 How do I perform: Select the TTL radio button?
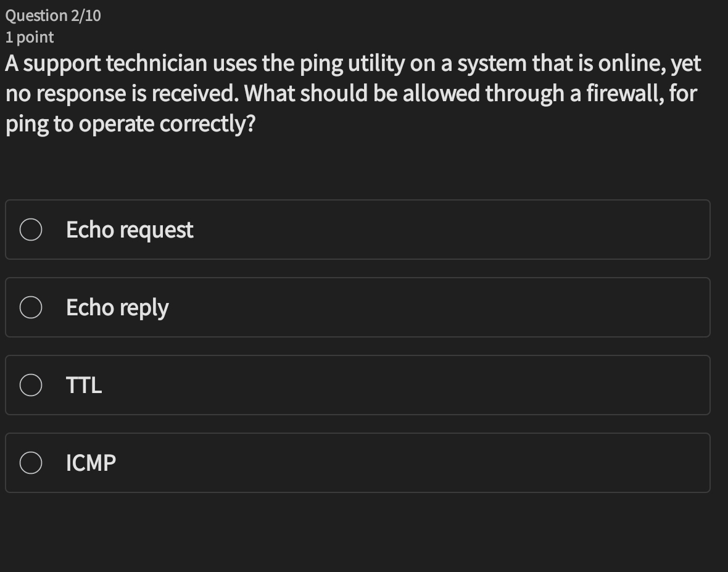[31, 384]
